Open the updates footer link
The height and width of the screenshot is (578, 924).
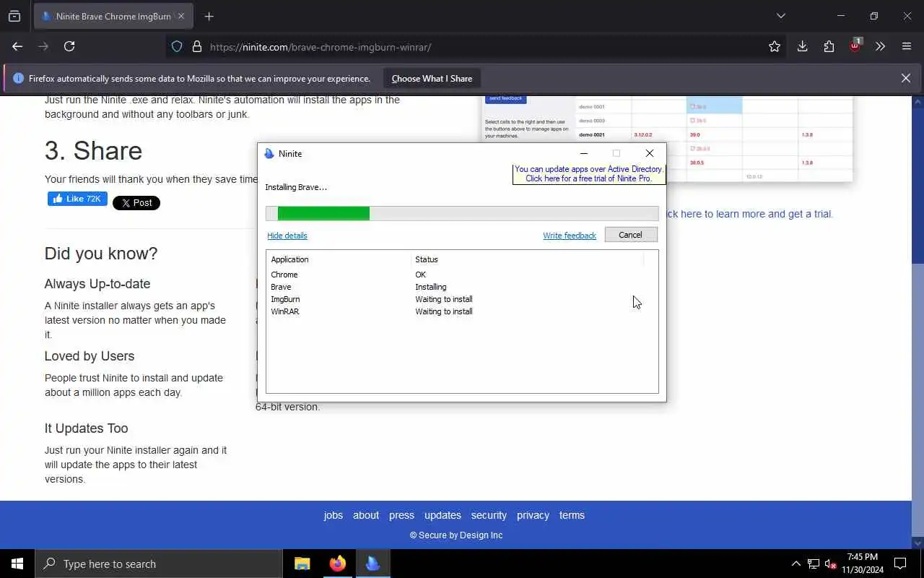(x=443, y=515)
